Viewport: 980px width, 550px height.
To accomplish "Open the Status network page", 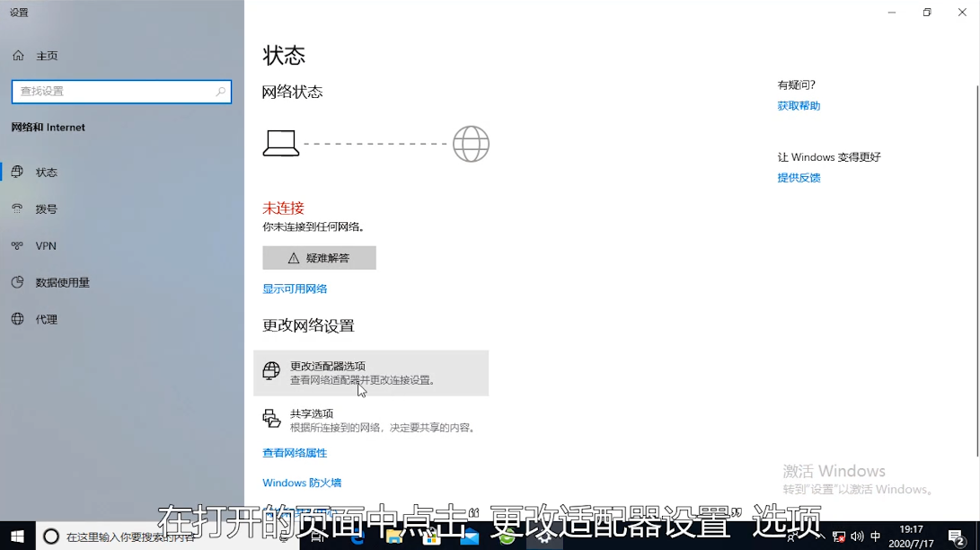I will (46, 173).
